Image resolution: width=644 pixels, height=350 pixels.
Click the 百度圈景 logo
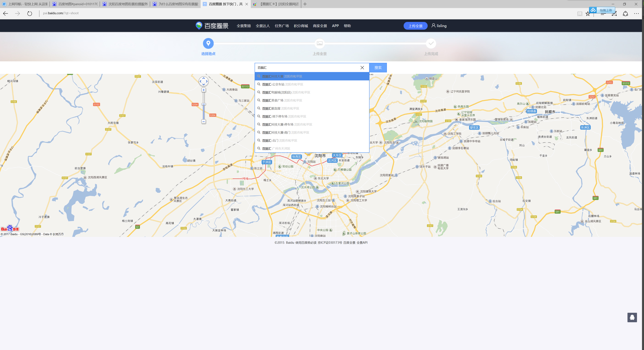(212, 26)
